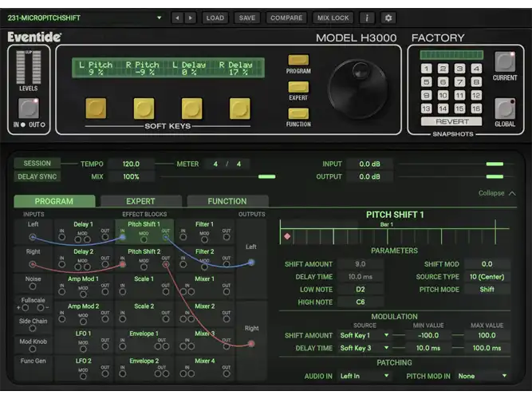Open the SOURCE TYPE 10 (Center) field

pos(487,277)
